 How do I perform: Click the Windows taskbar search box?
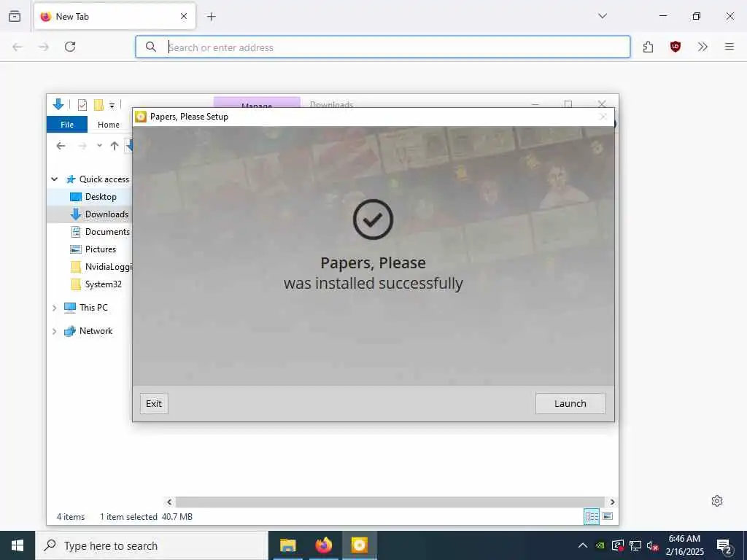point(152,545)
